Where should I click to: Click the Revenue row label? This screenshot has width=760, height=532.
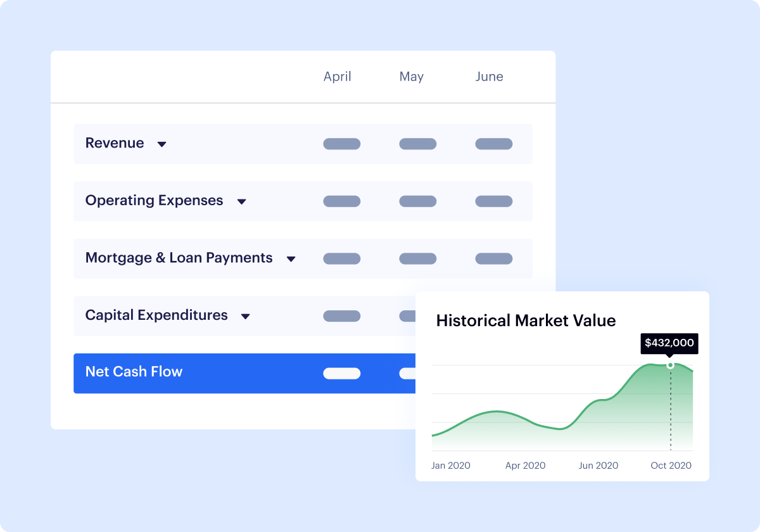[x=115, y=143]
